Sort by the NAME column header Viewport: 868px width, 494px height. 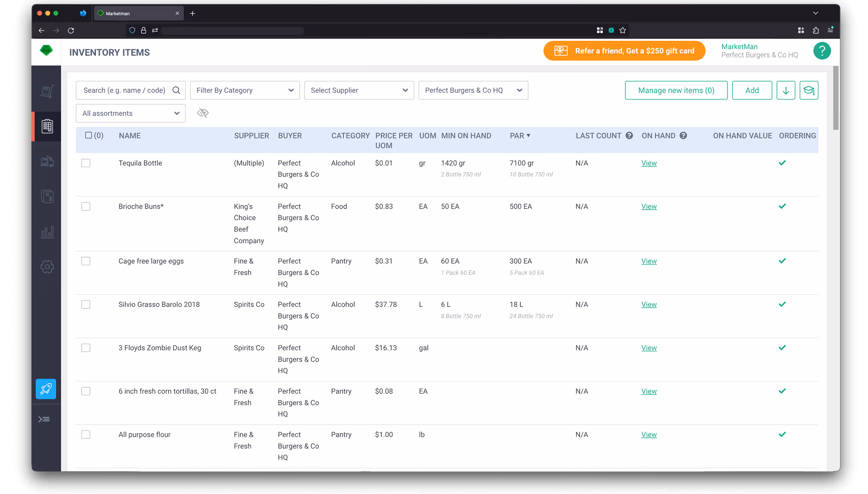point(130,135)
